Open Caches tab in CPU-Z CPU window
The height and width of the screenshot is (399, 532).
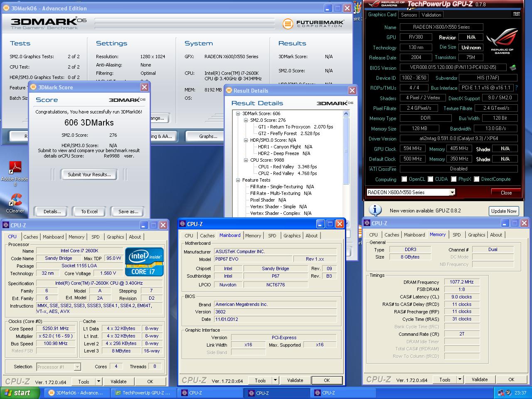click(31, 237)
